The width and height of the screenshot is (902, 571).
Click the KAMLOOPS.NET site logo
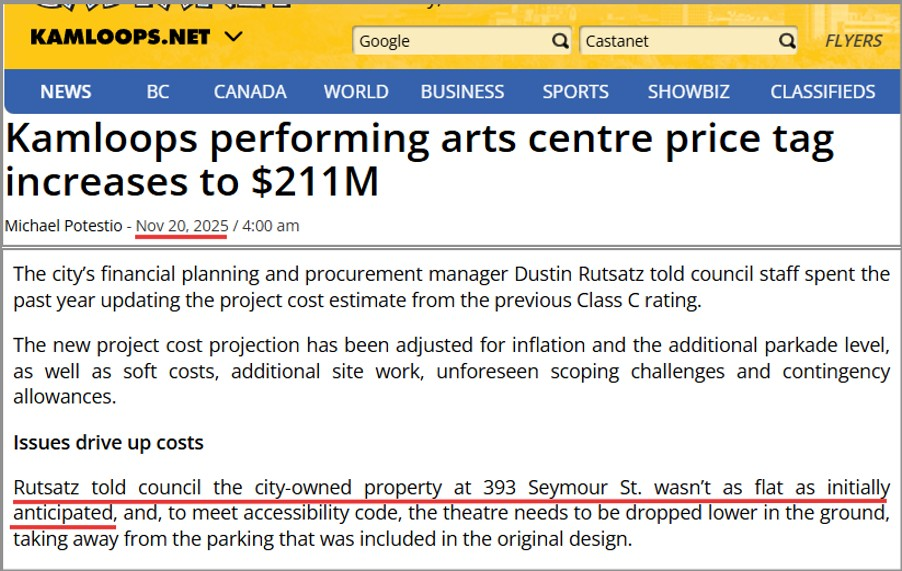[x=120, y=37]
